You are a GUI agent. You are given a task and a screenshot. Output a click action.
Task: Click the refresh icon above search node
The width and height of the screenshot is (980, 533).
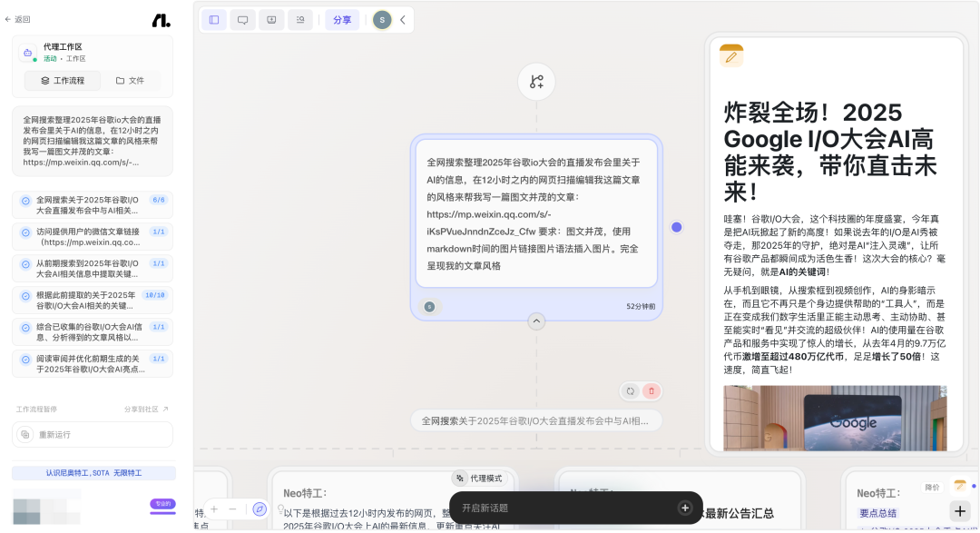click(x=630, y=391)
